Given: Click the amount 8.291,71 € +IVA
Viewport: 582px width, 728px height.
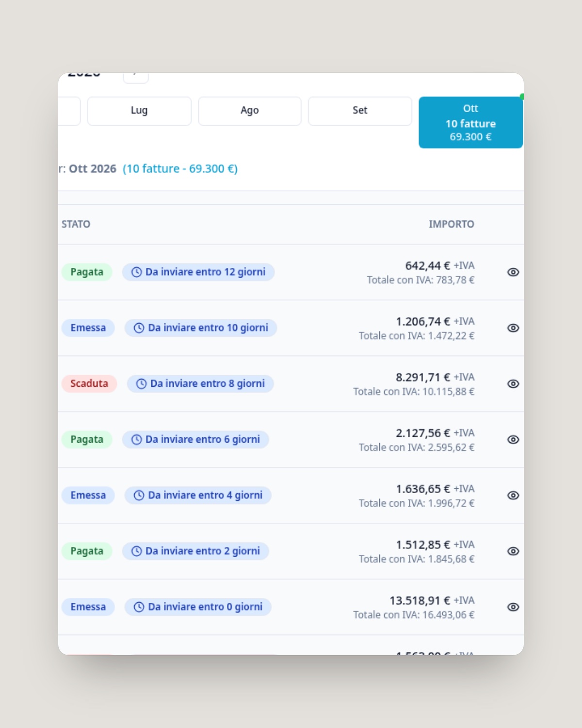Looking at the screenshot, I should pyautogui.click(x=435, y=378).
